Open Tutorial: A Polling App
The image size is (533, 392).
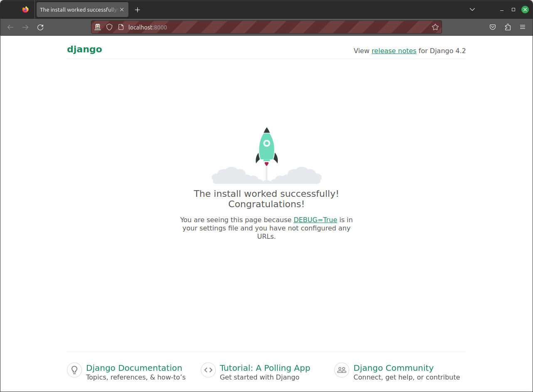pos(265,368)
